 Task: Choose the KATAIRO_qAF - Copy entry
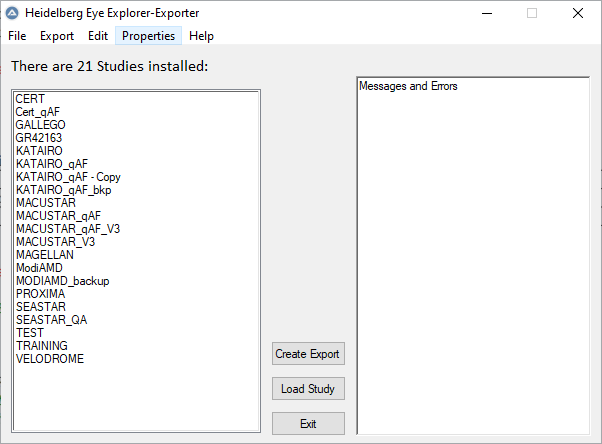coord(68,177)
